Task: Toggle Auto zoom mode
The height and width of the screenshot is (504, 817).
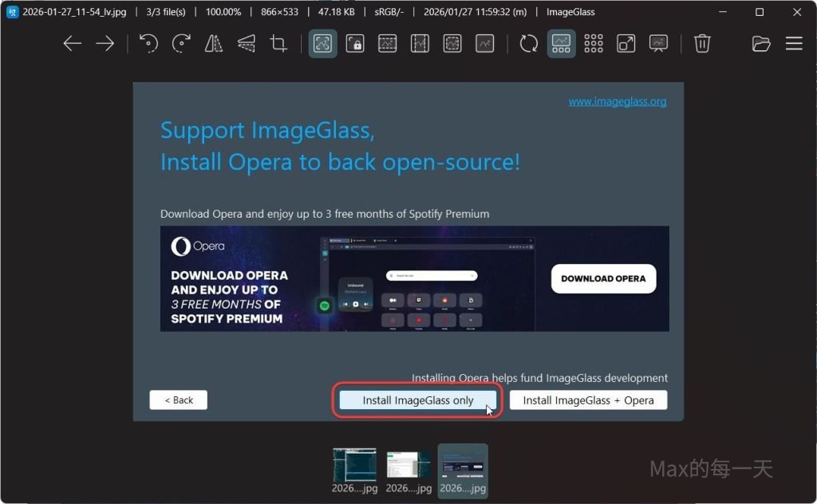Action: [x=323, y=44]
